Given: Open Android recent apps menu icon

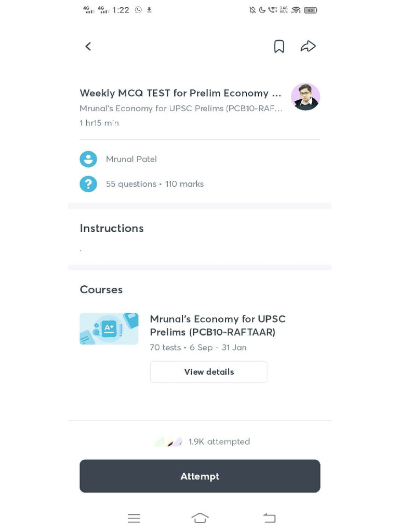Looking at the screenshot, I should (134, 518).
